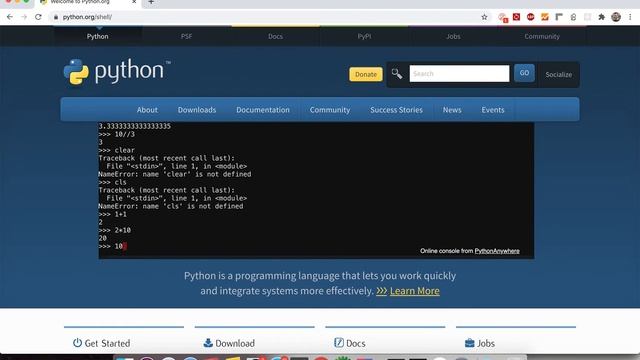Click the Python logo
The image size is (640, 360).
point(117,71)
